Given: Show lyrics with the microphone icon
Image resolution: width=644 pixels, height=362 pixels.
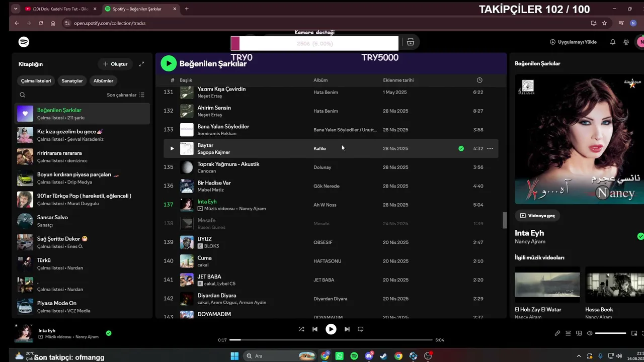Looking at the screenshot, I should (x=557, y=333).
